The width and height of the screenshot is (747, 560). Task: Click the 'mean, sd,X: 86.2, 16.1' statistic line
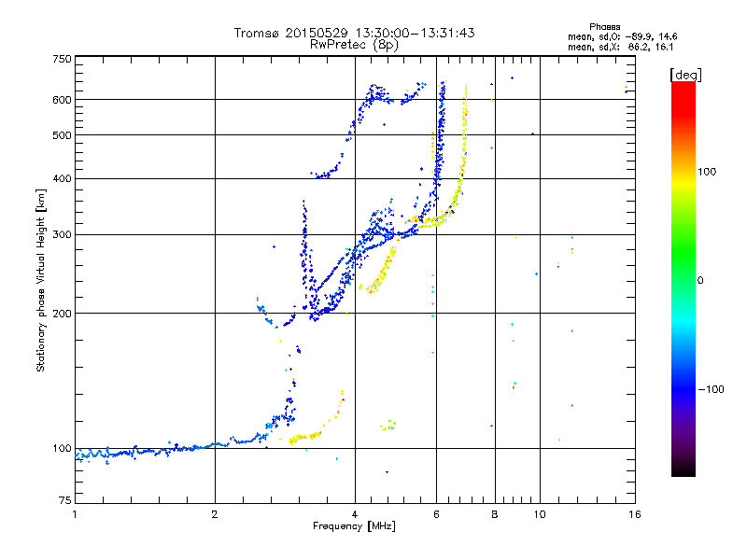click(x=620, y=47)
